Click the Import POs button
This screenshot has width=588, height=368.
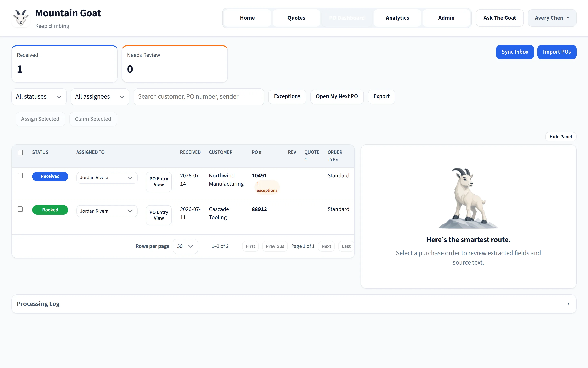click(557, 52)
